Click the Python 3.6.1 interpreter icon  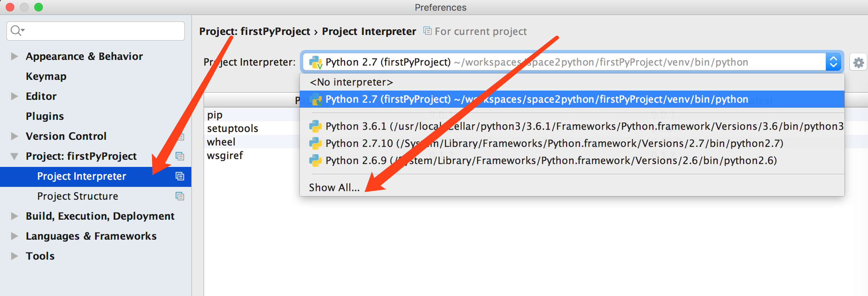(315, 126)
